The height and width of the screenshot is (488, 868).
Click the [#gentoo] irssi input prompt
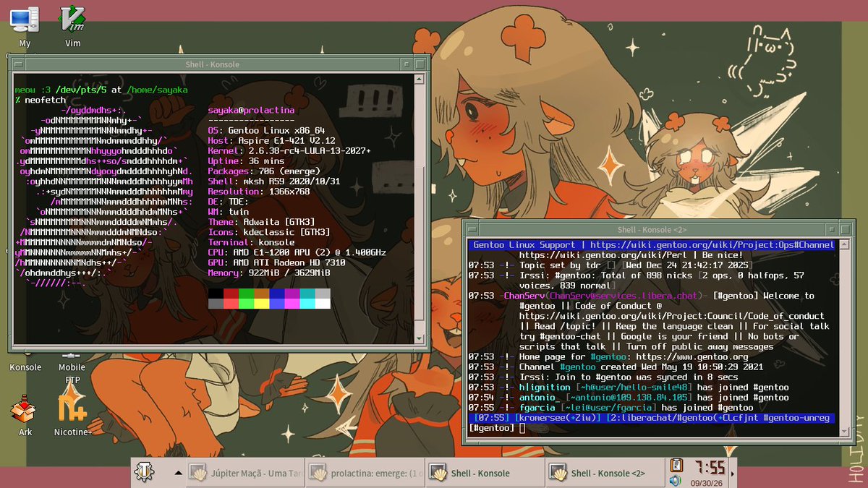[x=495, y=429]
